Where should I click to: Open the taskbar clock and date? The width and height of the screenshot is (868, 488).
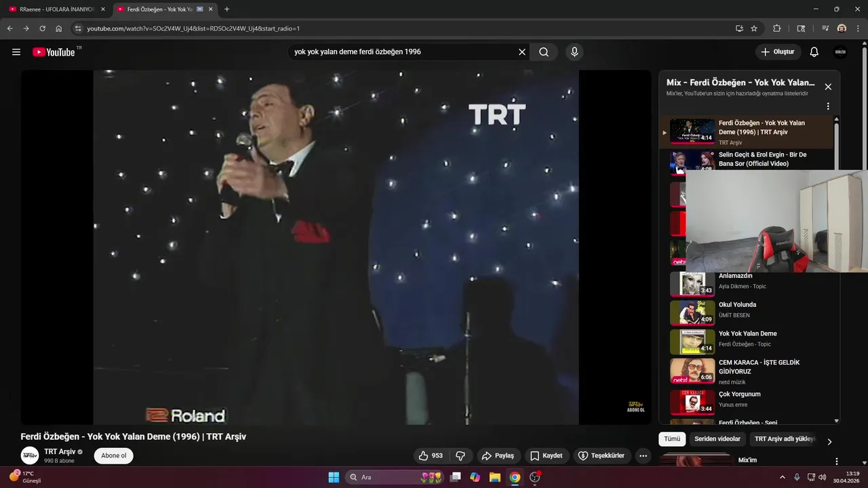(x=847, y=477)
